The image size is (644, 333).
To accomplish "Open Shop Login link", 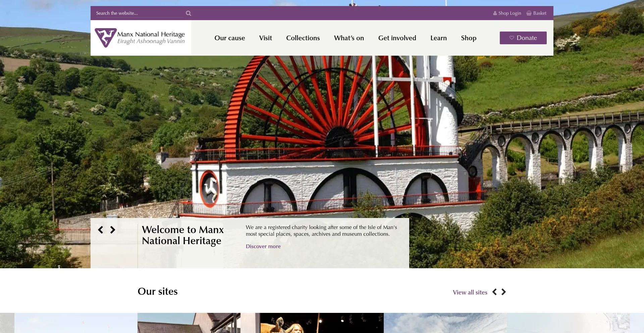I will (507, 13).
